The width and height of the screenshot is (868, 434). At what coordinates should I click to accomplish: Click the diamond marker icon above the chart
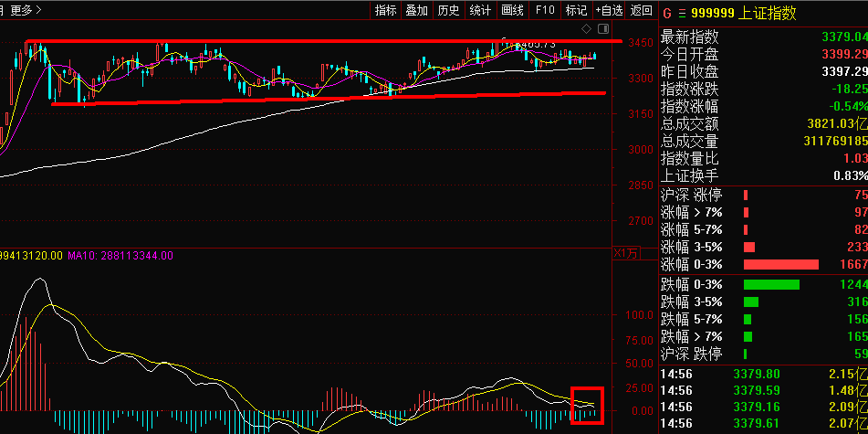pyautogui.click(x=586, y=29)
